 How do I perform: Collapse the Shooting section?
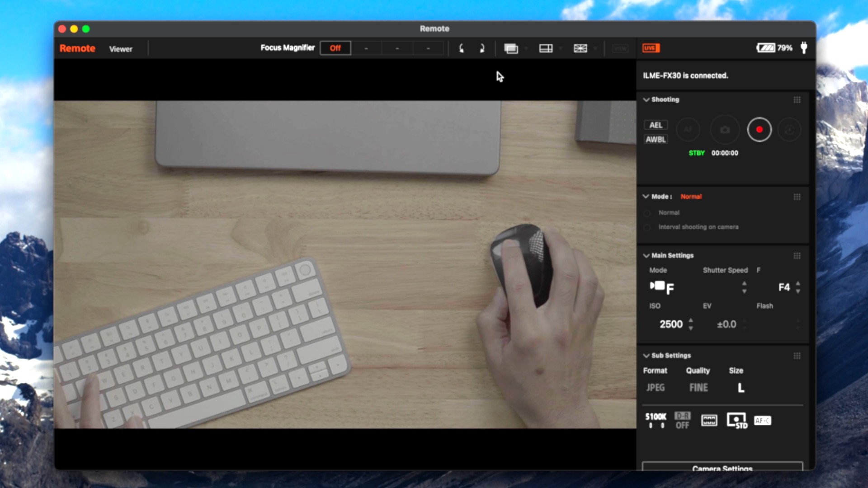646,99
